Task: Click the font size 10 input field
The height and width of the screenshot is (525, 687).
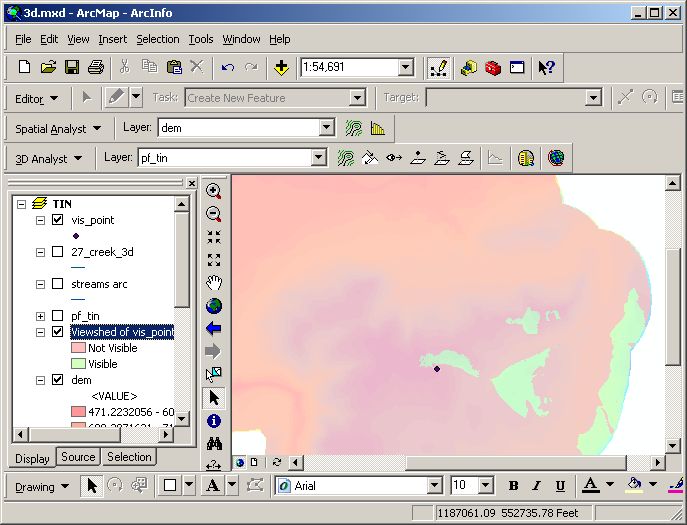Action: click(464, 486)
